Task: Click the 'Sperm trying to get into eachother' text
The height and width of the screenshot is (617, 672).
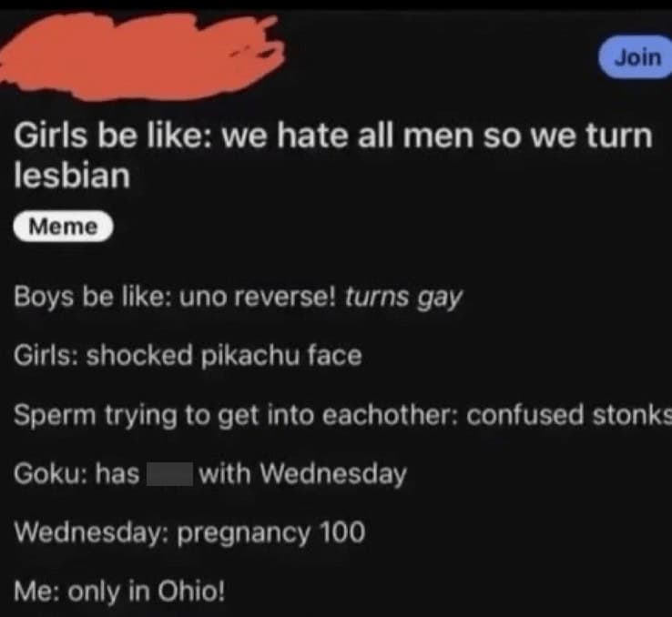Action: (x=234, y=415)
